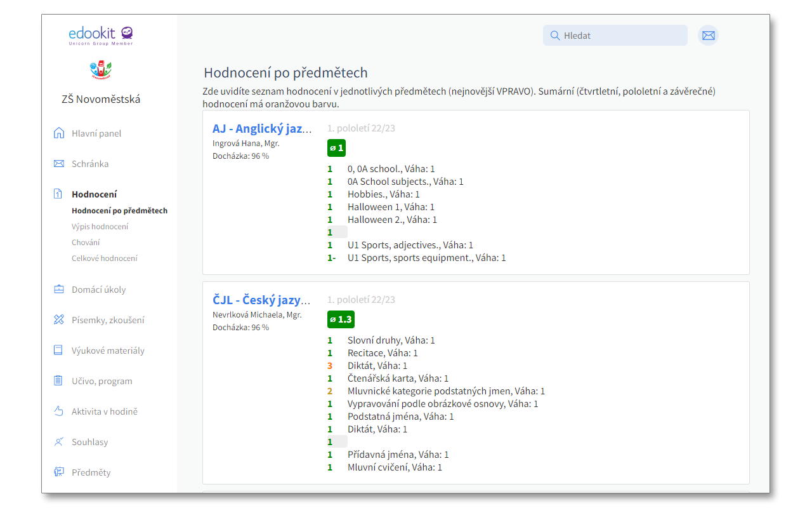Click the Předměty icon in sidebar
The width and height of the screenshot is (812, 508).
(x=59, y=472)
